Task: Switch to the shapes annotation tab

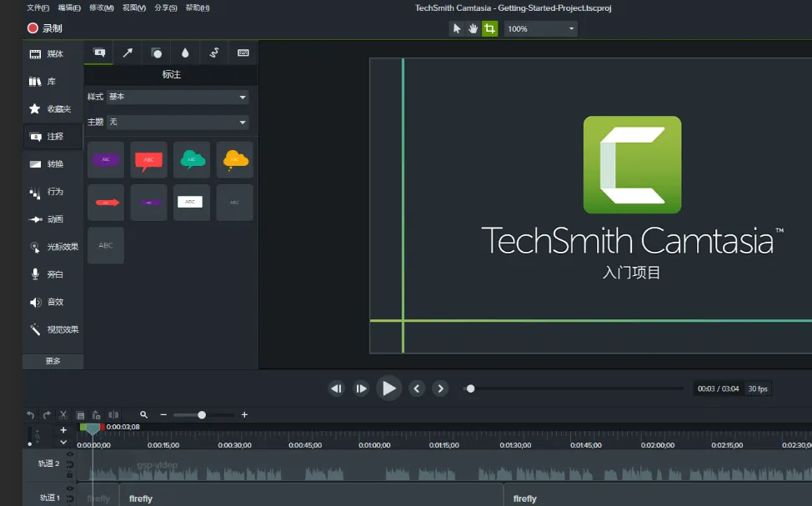Action: click(x=157, y=53)
